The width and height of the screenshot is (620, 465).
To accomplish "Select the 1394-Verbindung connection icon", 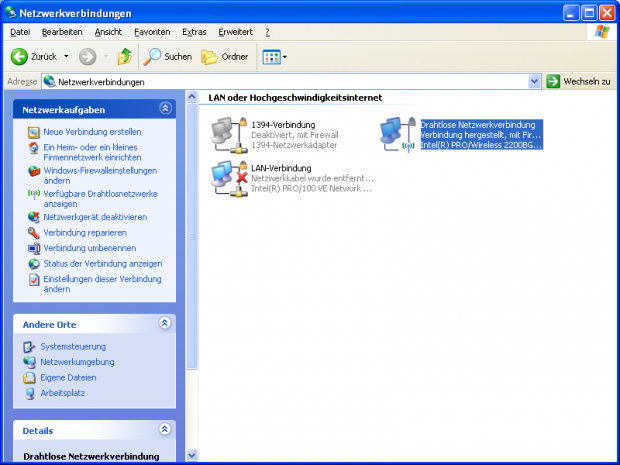I will point(229,135).
